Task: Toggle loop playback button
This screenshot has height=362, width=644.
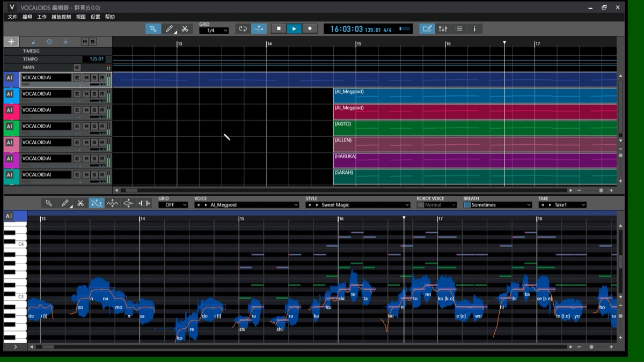Action: pos(243,29)
